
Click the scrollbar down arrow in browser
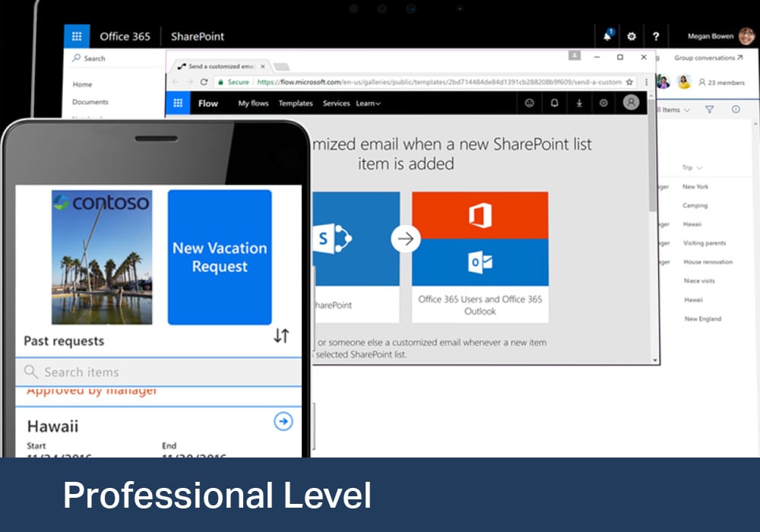[655, 360]
